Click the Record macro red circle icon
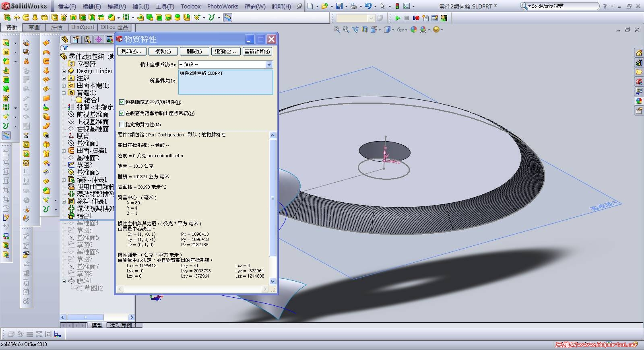 point(416,18)
